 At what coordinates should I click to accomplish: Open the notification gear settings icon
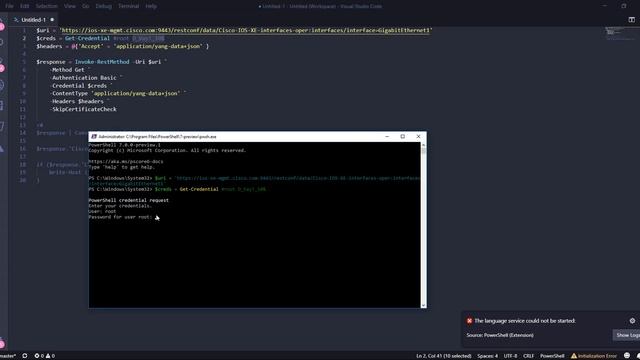632,321
